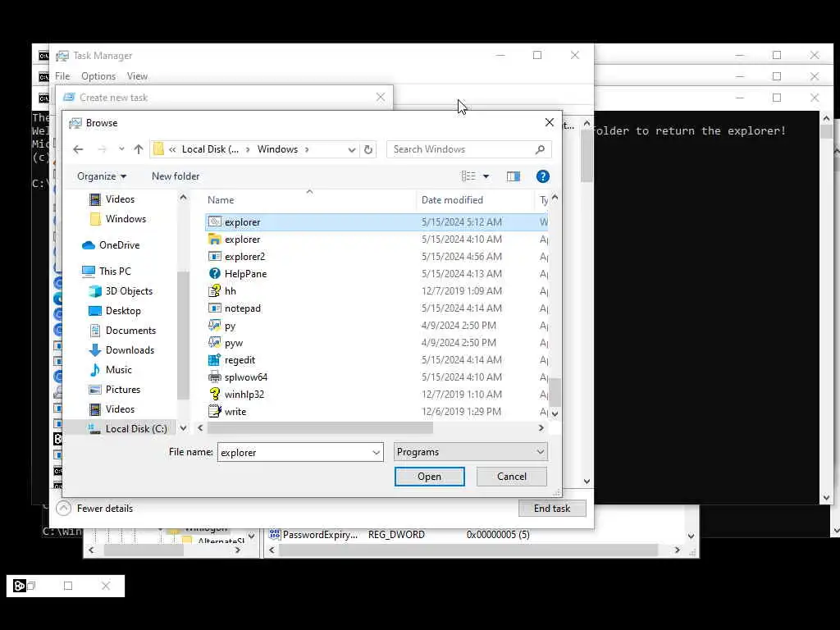Click End task in Task Manager
Screen dimensions: 840x630
(552, 509)
